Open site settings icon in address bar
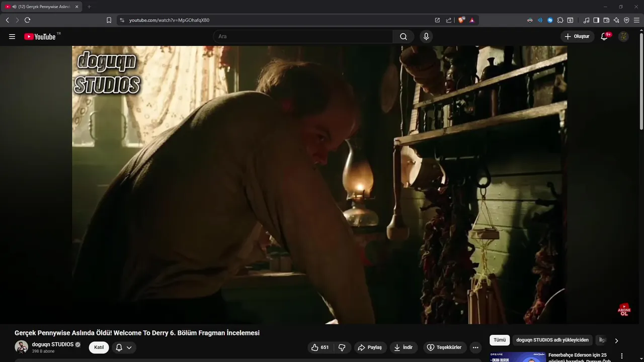Image resolution: width=644 pixels, height=362 pixels. click(x=122, y=20)
